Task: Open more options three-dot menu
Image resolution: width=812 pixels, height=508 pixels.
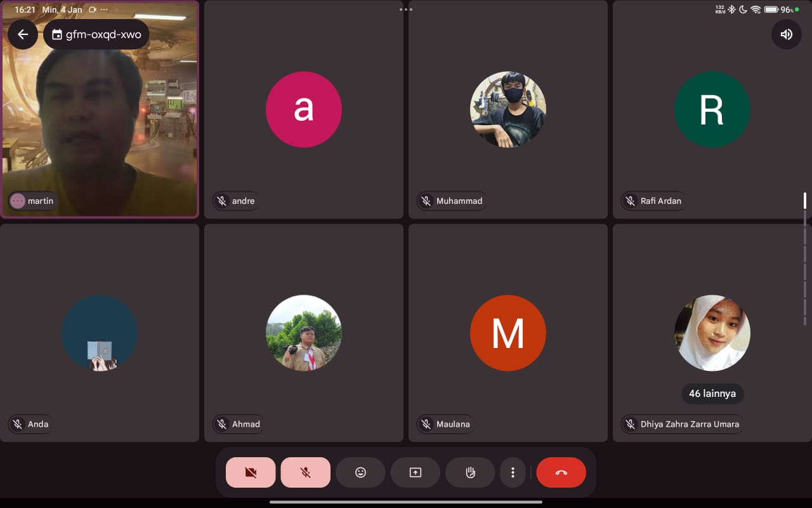Action: click(x=513, y=472)
